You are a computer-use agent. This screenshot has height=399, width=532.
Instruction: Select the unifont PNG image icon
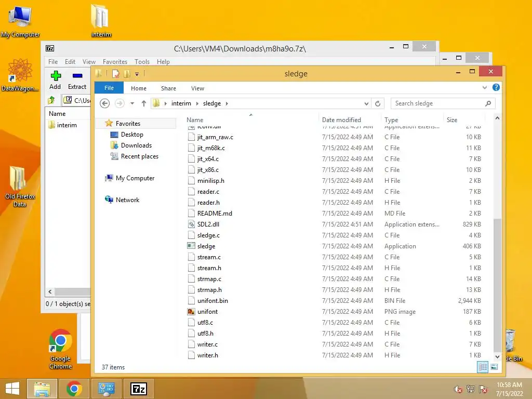191,312
